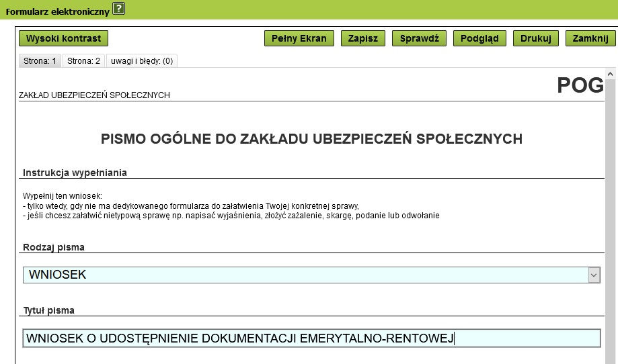Click the vertical scrollbar track
The image size is (618, 364).
[610, 220]
